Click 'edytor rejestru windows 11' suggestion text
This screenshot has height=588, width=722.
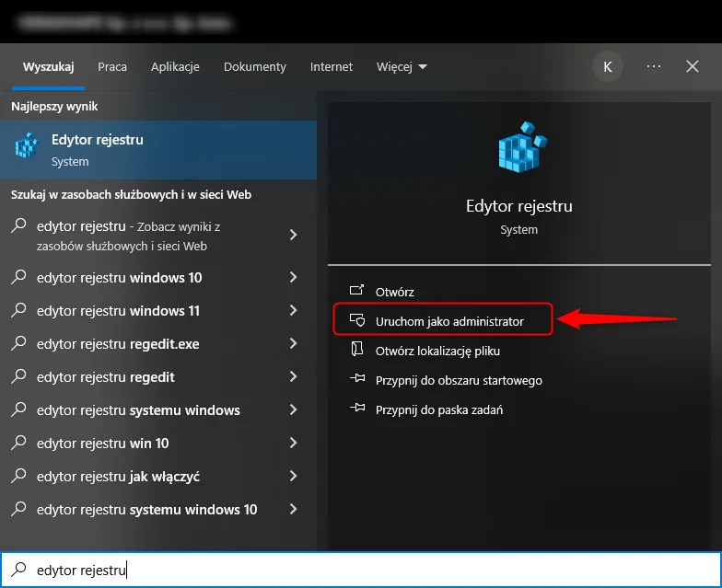point(118,311)
